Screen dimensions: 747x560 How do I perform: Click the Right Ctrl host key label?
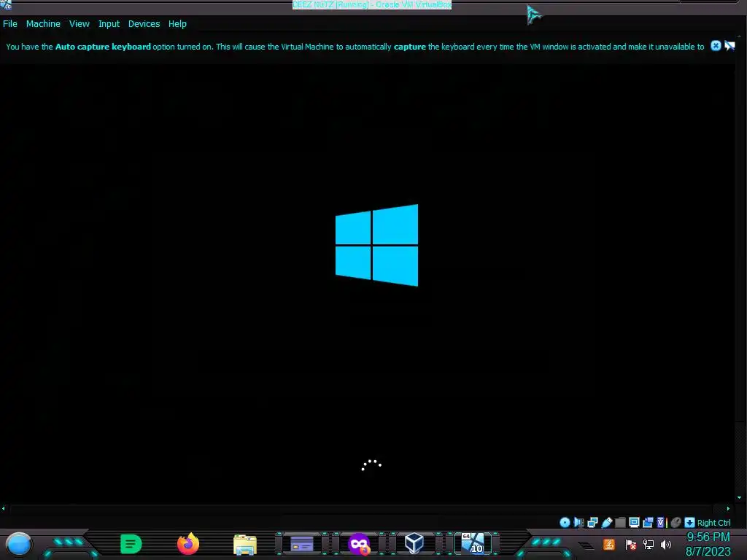(713, 523)
